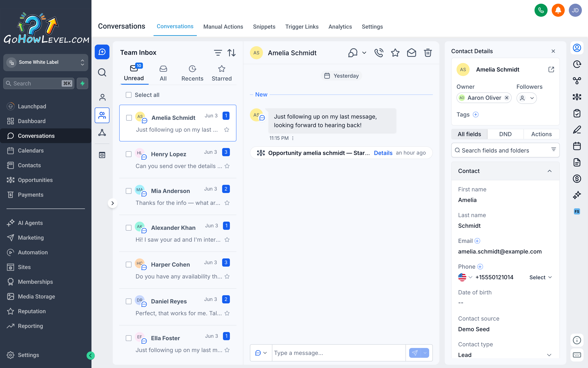Select the single-person inbox icon
The height and width of the screenshot is (368, 588).
click(x=102, y=97)
